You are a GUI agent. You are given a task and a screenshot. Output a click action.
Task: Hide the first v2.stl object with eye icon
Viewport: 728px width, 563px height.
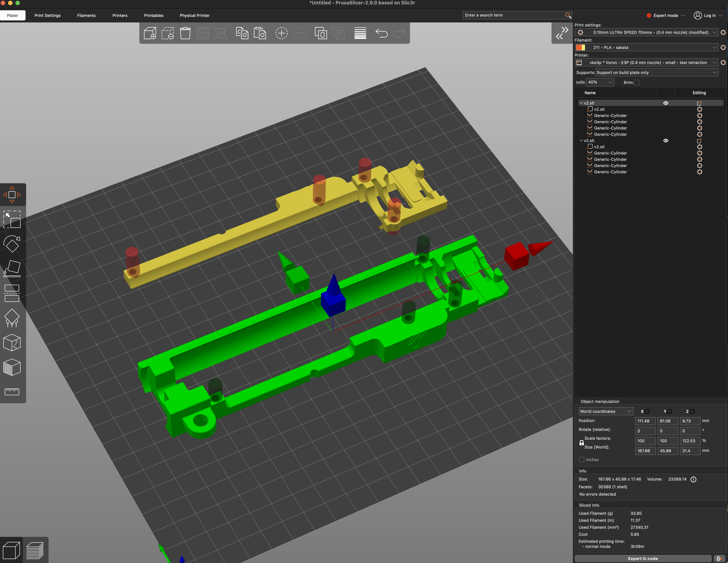[666, 103]
